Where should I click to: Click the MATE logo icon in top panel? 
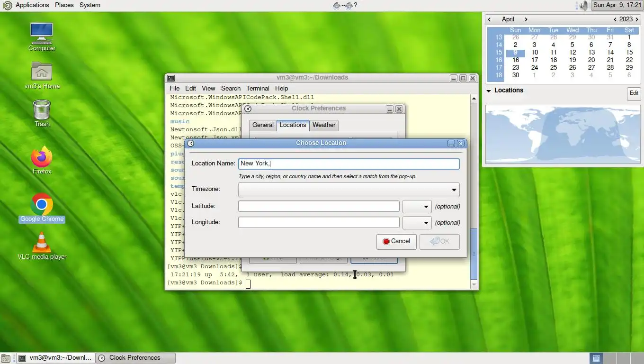tap(7, 5)
